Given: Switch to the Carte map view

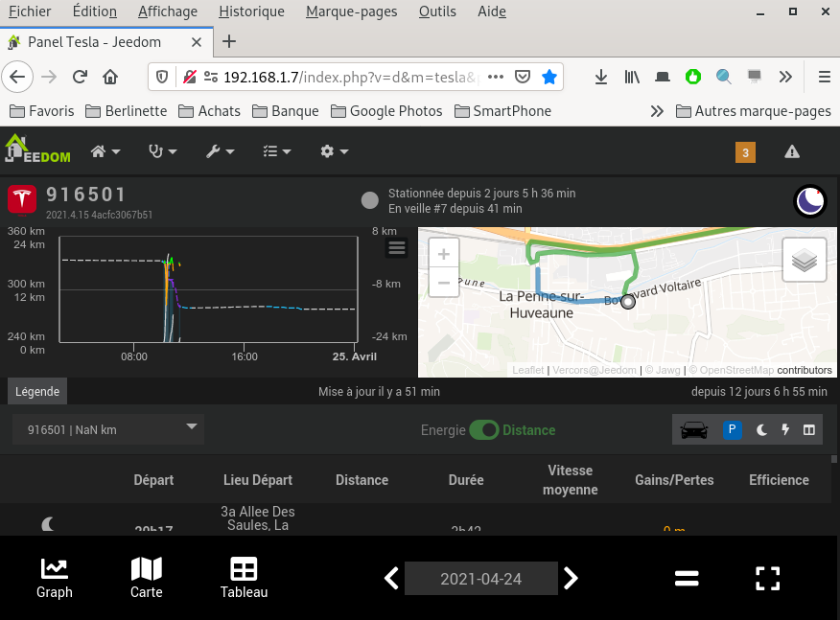Looking at the screenshot, I should point(146,578).
